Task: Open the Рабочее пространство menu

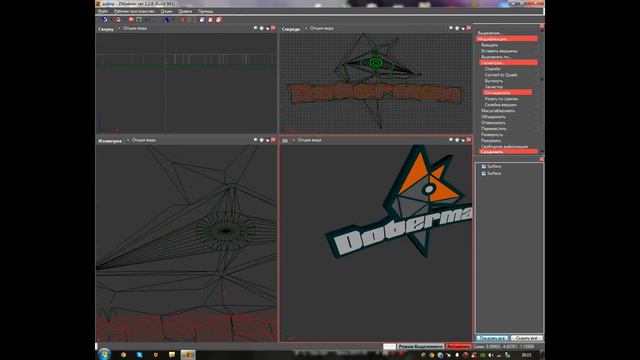Action: [x=134, y=11]
